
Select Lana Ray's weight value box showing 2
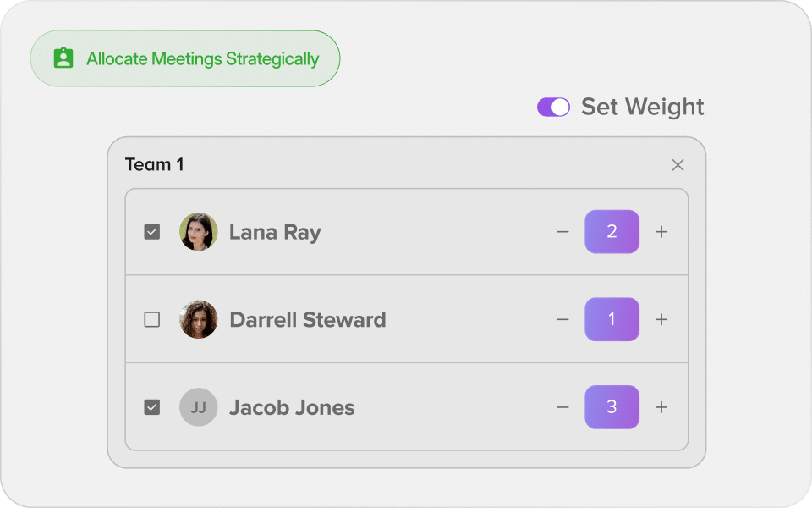tap(612, 232)
